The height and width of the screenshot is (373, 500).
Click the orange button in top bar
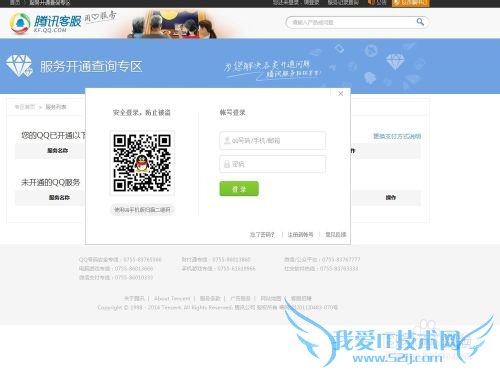pos(411,3)
